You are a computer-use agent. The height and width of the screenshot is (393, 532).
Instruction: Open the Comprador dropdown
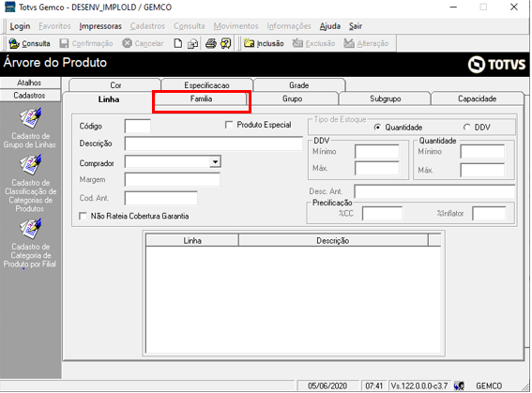[215, 161]
